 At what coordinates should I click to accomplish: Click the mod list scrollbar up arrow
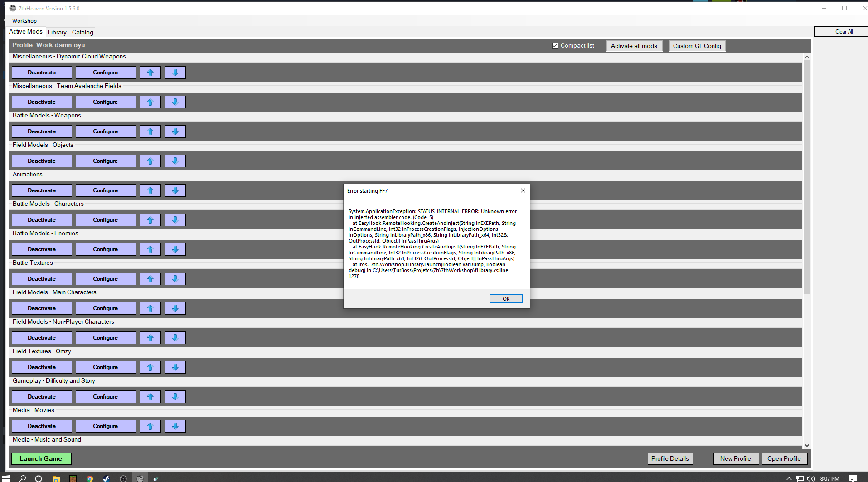tap(807, 57)
